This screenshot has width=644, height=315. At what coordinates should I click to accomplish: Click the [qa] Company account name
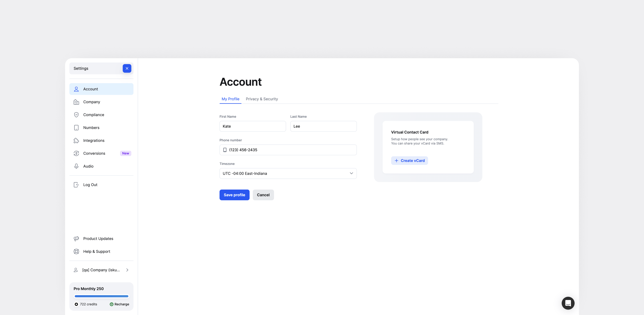point(101,270)
